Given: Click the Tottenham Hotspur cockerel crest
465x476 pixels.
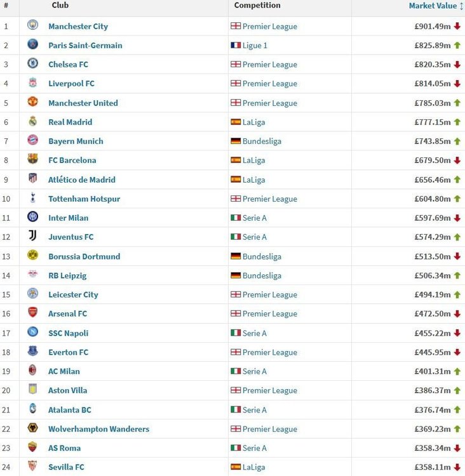Looking at the screenshot, I should 33,197.
